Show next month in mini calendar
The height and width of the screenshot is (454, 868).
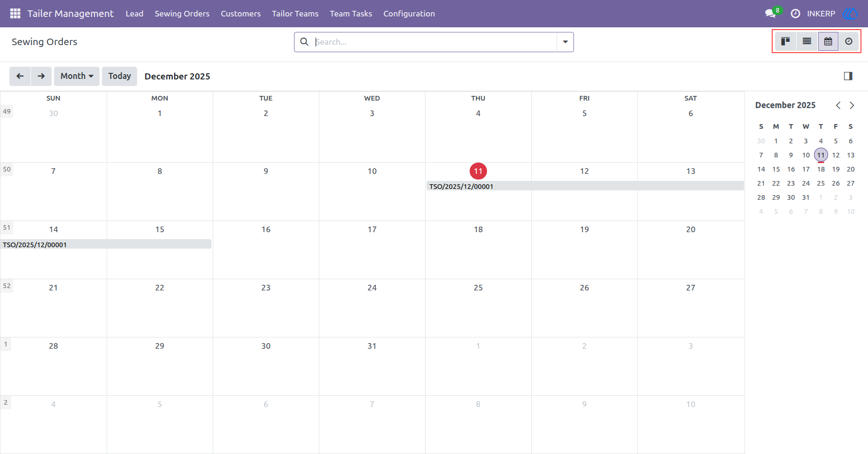[852, 105]
